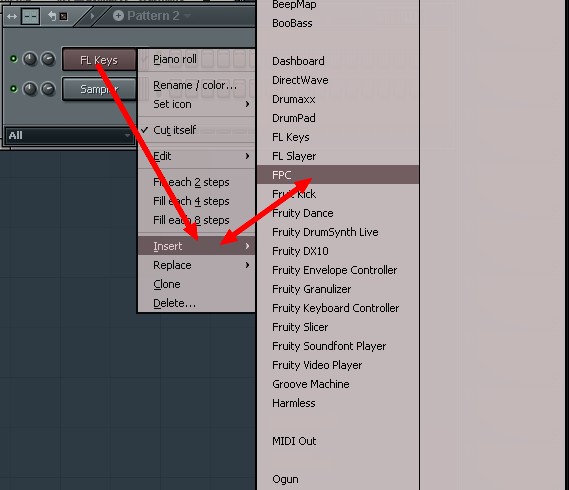The image size is (569, 490).
Task: Expand the Set icon submenu
Action: click(196, 104)
